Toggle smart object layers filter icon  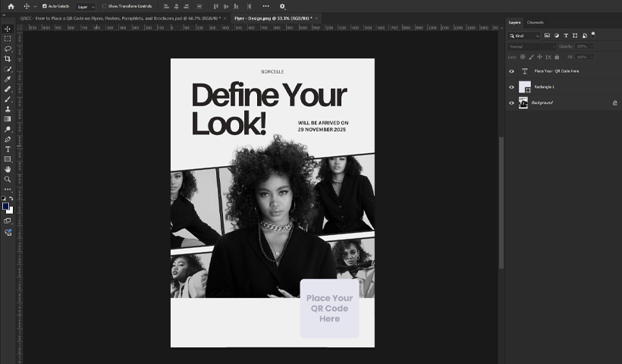[584, 36]
